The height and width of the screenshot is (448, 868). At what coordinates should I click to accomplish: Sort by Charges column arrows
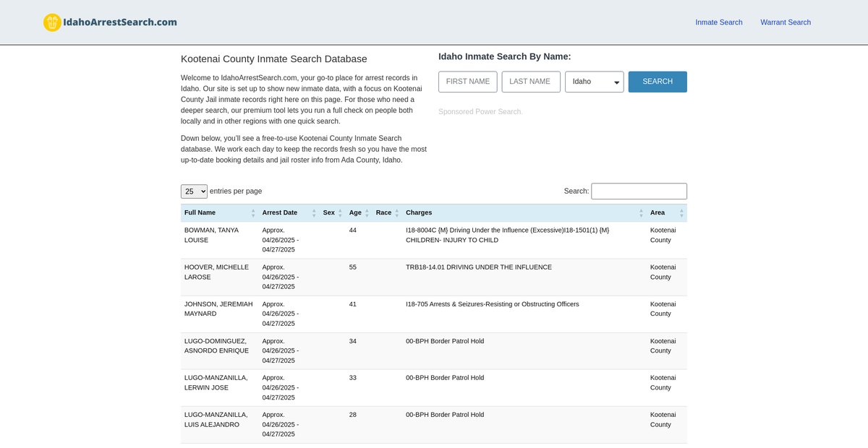pyautogui.click(x=641, y=213)
